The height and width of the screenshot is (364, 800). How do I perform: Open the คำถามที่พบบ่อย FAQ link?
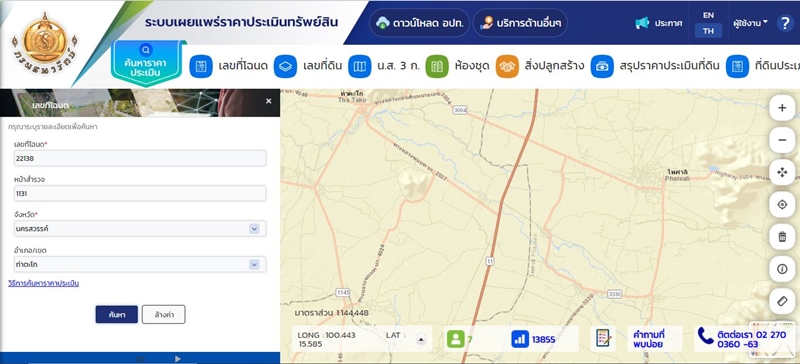(x=648, y=339)
